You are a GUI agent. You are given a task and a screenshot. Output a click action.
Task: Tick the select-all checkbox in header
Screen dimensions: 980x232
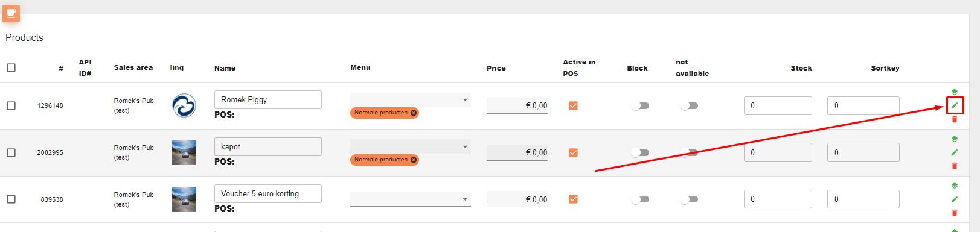click(x=11, y=67)
